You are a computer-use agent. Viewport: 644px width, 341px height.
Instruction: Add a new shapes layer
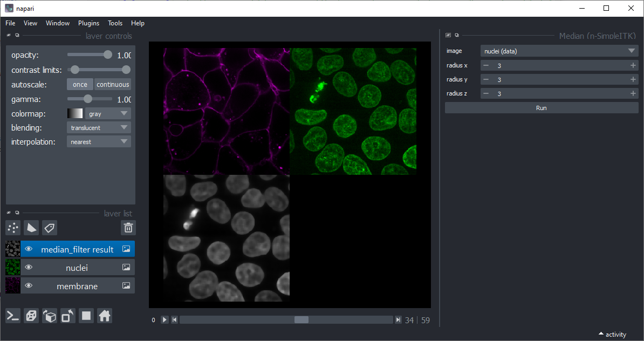pyautogui.click(x=31, y=228)
